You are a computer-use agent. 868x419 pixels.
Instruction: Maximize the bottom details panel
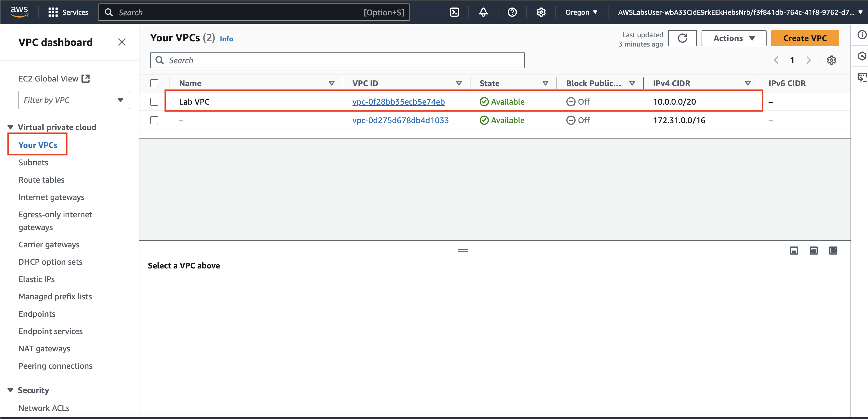tap(833, 251)
